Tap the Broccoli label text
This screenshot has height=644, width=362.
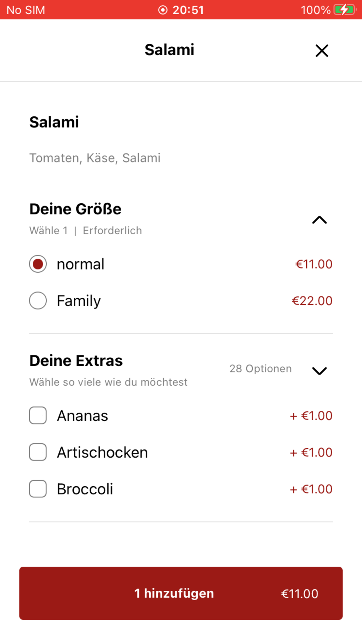pos(85,489)
